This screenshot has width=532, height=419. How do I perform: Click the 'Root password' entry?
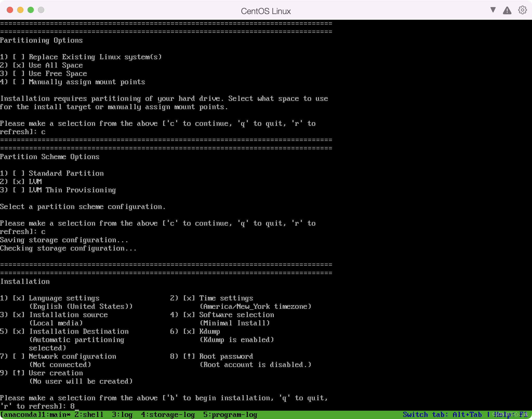point(212,356)
